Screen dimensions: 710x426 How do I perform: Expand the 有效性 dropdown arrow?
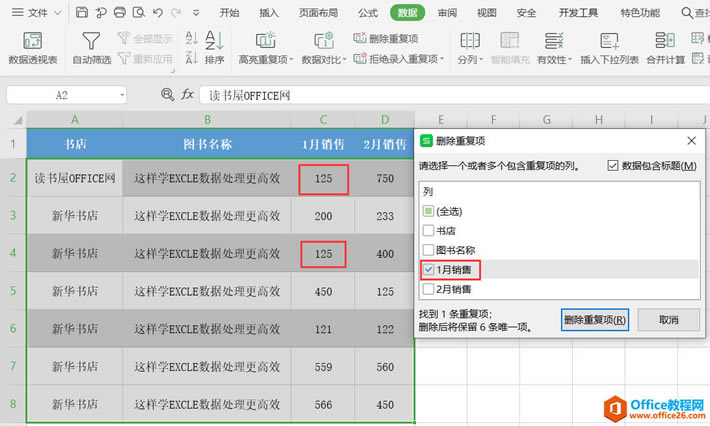coord(570,60)
